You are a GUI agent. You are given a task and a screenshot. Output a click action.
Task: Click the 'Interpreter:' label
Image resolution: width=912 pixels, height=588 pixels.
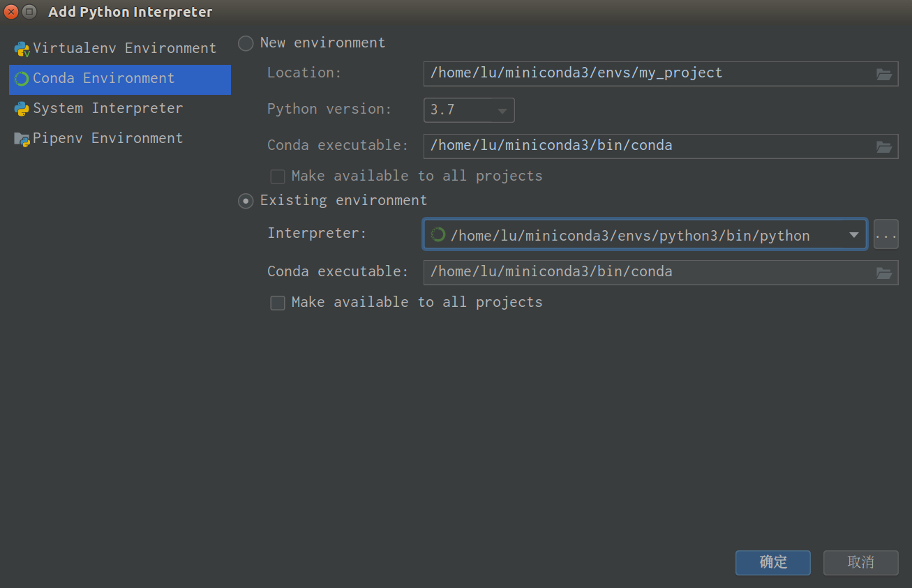click(x=317, y=233)
